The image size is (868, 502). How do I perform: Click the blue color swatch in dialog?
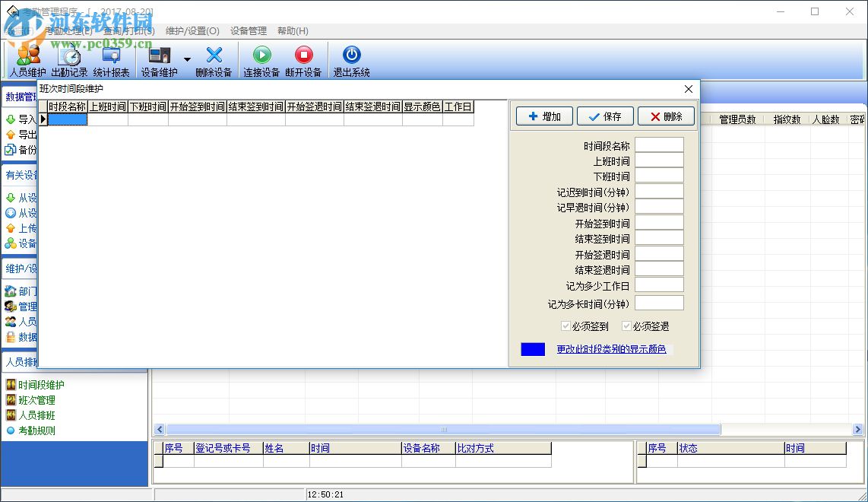[532, 349]
